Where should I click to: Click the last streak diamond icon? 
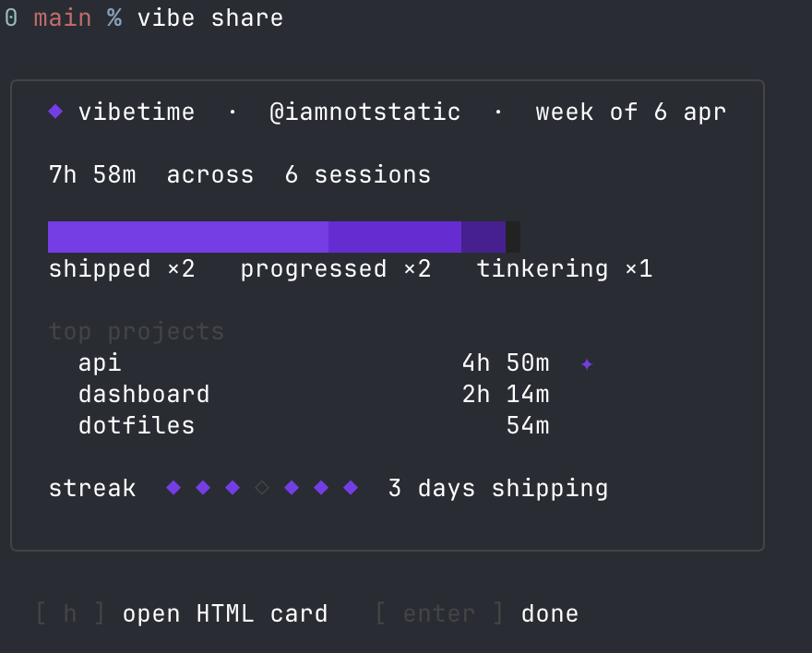point(351,487)
